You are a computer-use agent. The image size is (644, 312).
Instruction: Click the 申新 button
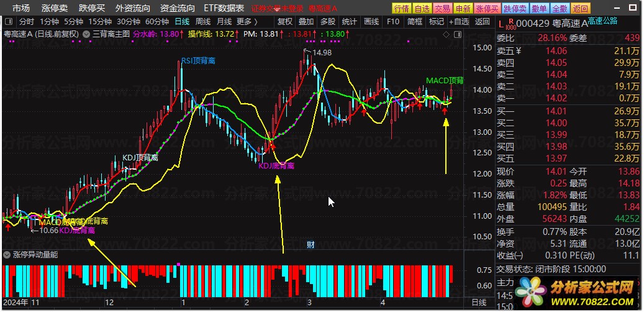click(x=463, y=8)
